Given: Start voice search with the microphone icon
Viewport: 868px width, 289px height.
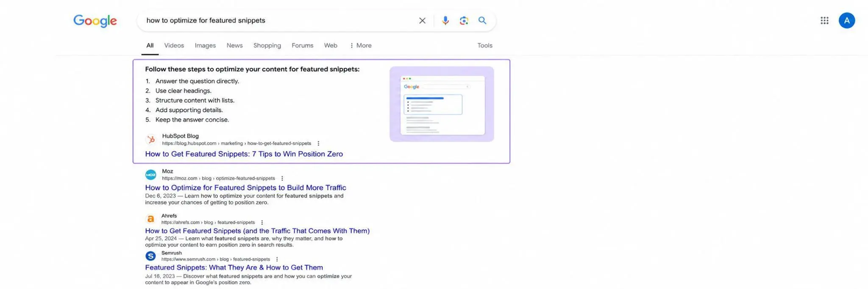Looking at the screenshot, I should (445, 20).
